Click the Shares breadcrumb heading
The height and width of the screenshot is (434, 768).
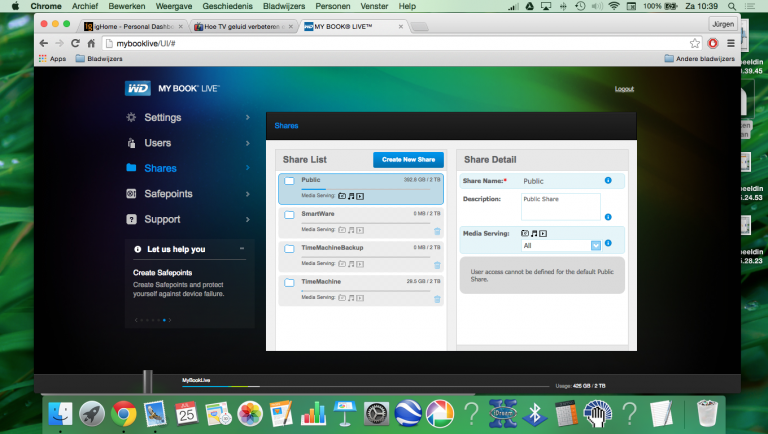tap(287, 125)
